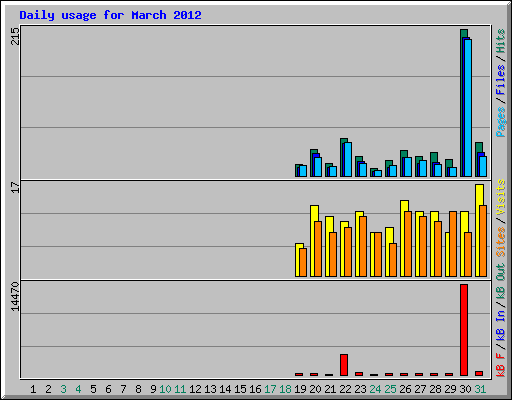Select the red kB F bar for day 30
Screen dimensions: 512x400
point(464,330)
